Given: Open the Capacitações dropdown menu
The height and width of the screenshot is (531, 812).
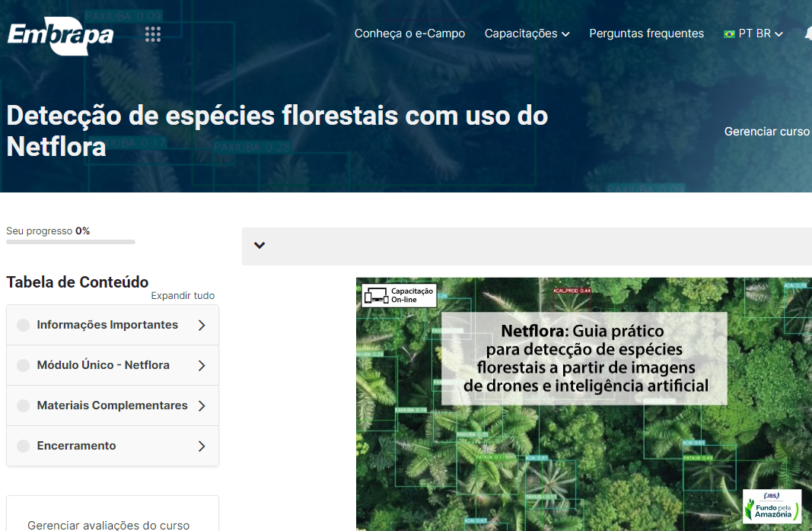Looking at the screenshot, I should [x=527, y=33].
